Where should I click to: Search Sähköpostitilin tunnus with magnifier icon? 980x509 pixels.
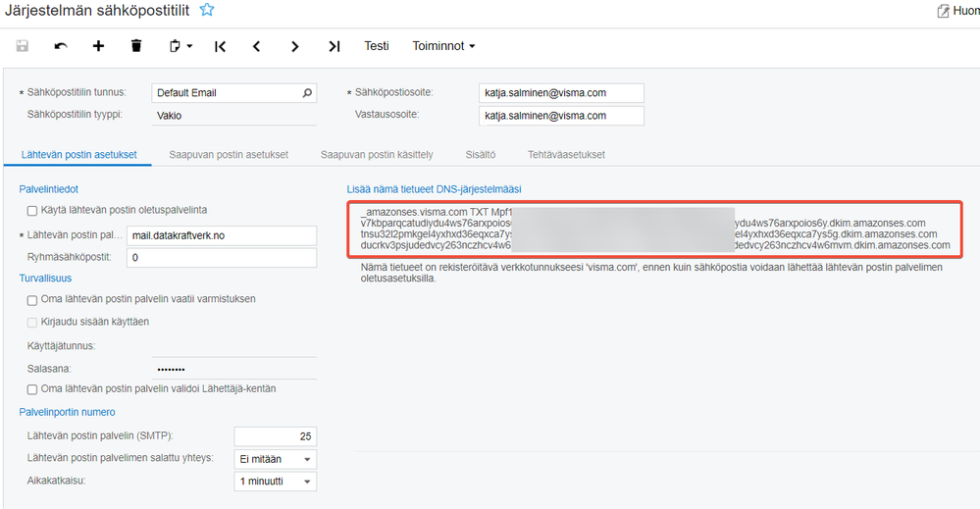(x=307, y=93)
